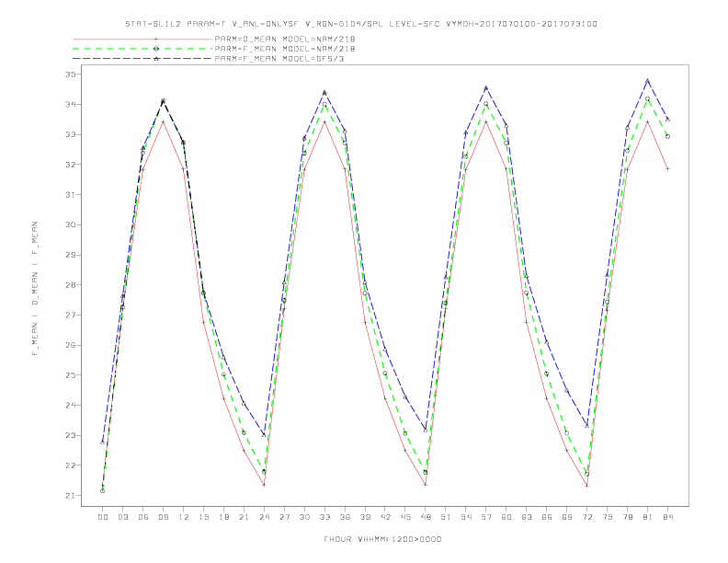Click x-axis forecast hour label 15

[x=203, y=517]
